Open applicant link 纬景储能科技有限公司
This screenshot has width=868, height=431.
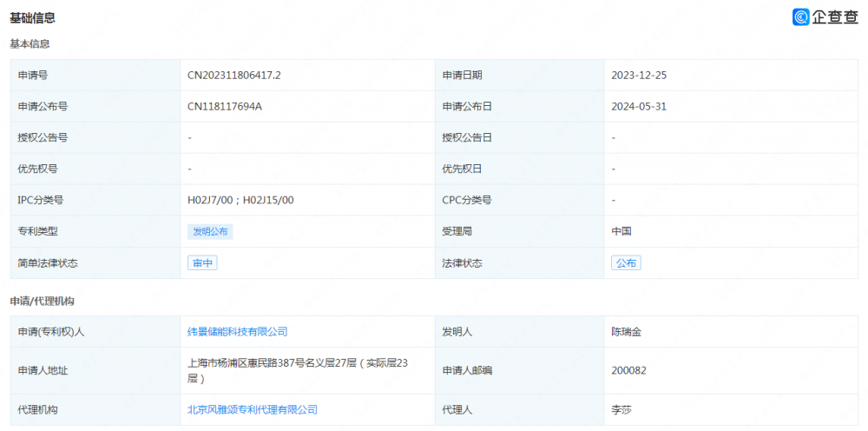tap(238, 332)
